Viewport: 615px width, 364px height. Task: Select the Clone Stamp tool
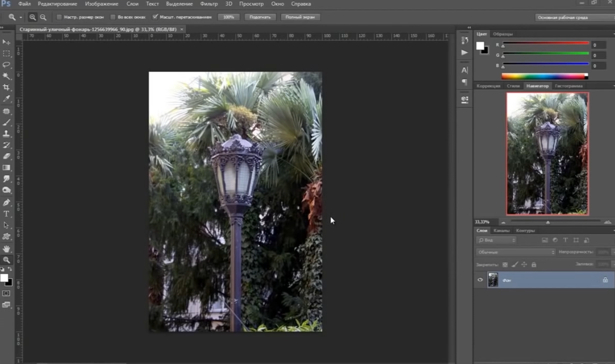[x=6, y=134]
